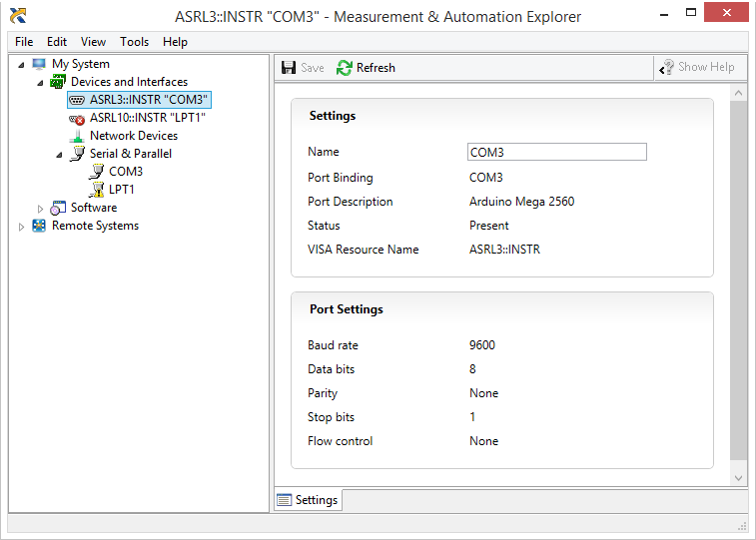Minimize the Measurement & Automation Explorer window
The width and height of the screenshot is (756, 540).
[664, 14]
